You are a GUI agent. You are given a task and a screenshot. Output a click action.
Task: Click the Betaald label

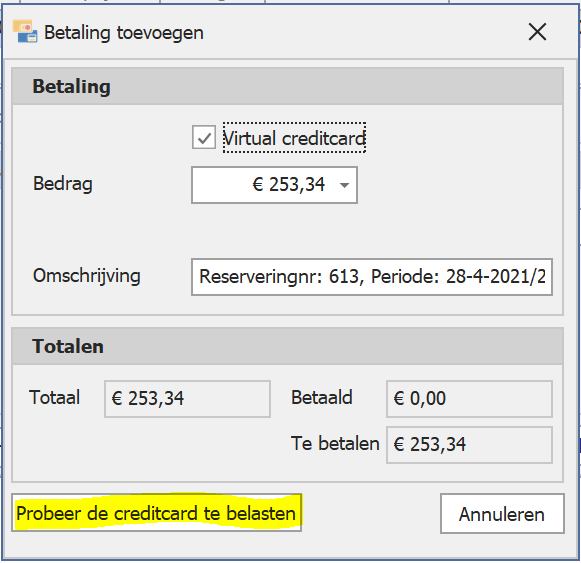322,398
